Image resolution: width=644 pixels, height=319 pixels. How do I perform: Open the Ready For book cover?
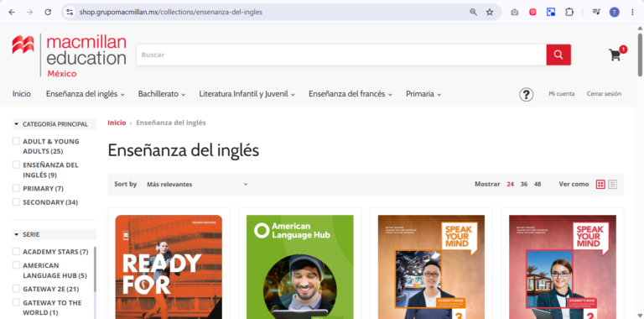coord(169,267)
